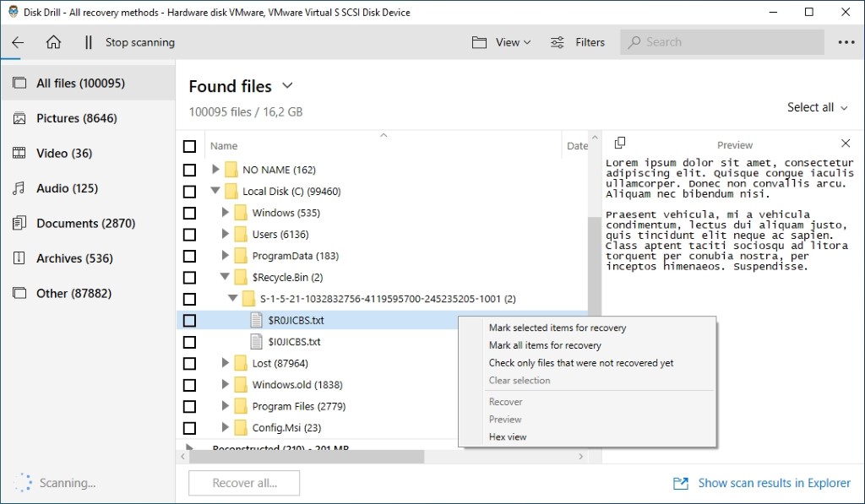
Task: Check the $R0JICBS.txt checkbox
Action: coord(189,320)
